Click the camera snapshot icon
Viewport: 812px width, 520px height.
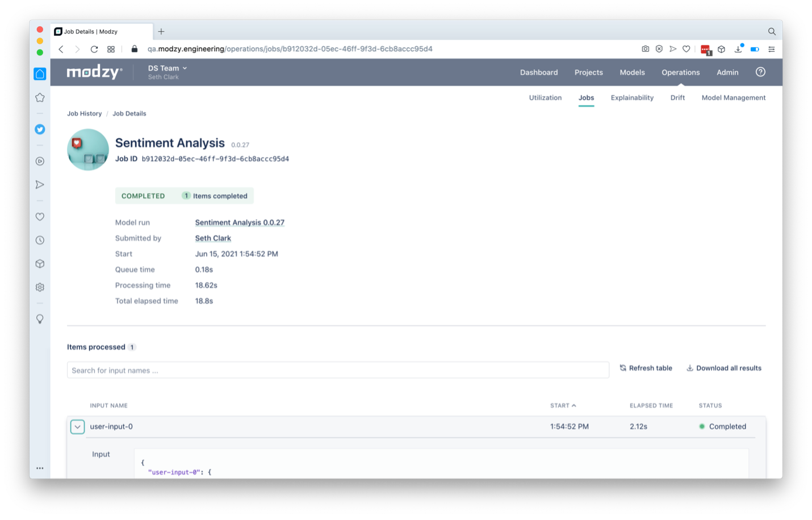[646, 49]
